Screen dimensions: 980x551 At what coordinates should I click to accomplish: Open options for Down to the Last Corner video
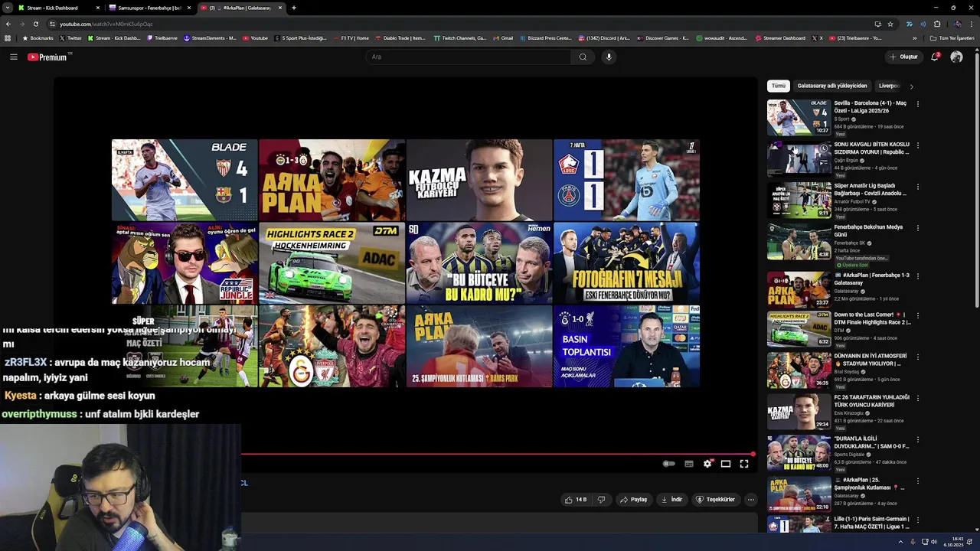(917, 315)
